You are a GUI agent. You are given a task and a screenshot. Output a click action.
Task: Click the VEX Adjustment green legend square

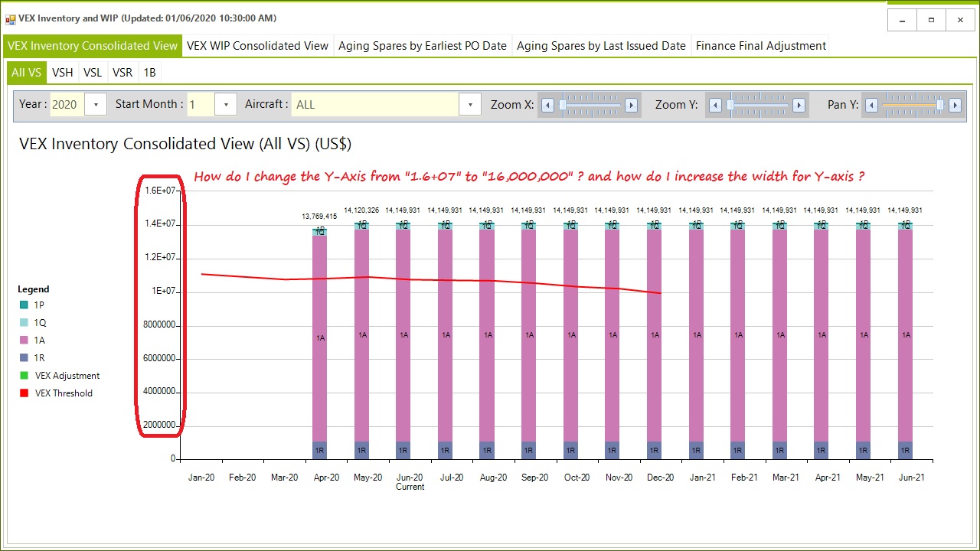24,376
